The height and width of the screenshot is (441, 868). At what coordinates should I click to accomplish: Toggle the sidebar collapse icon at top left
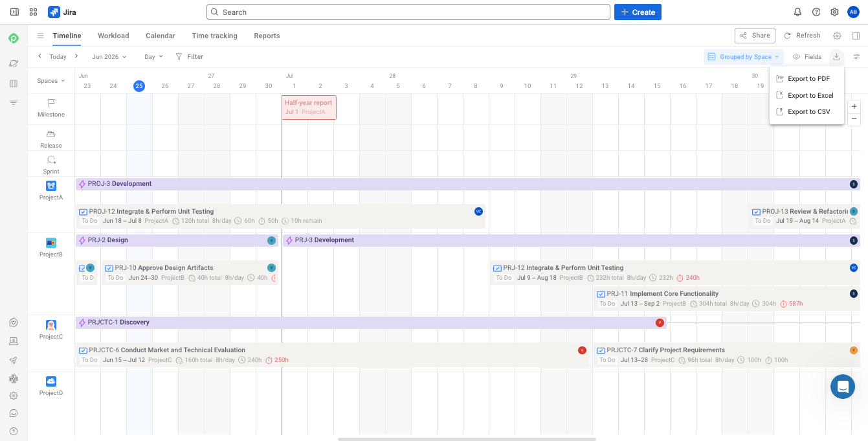tap(14, 12)
